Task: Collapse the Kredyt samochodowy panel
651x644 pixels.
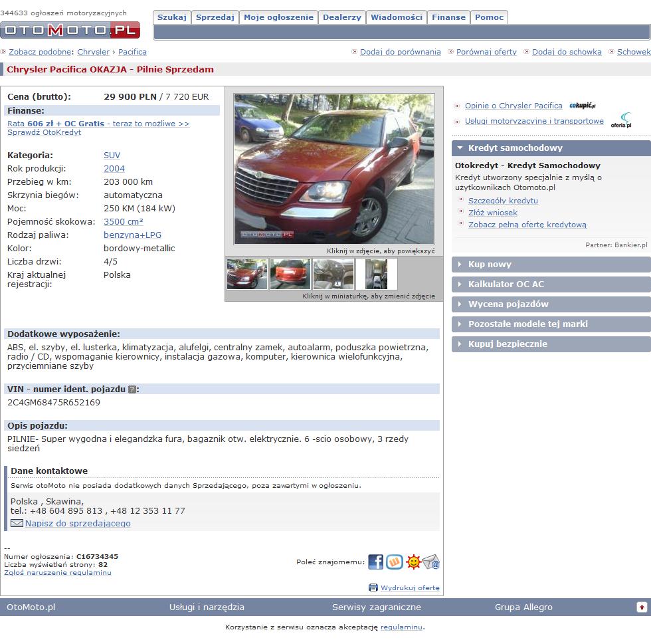Action: click(x=551, y=148)
